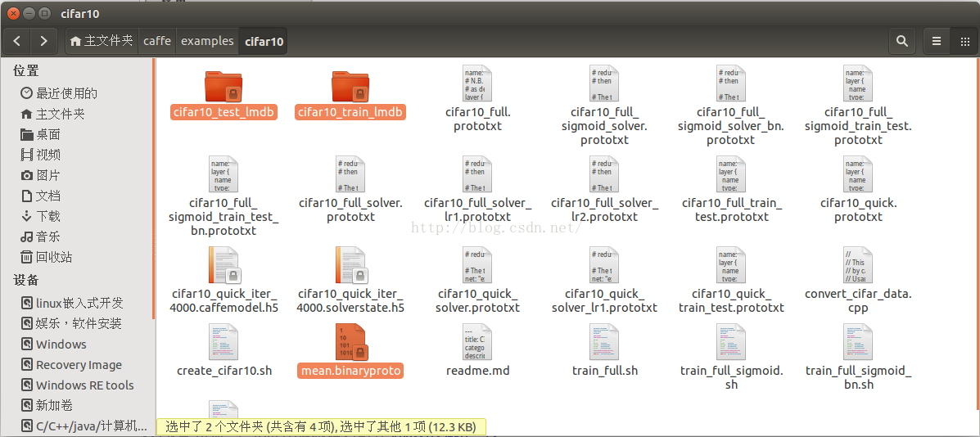Select cifar10_quick.prototxt file icon
This screenshot has height=437, width=980.
(x=857, y=174)
